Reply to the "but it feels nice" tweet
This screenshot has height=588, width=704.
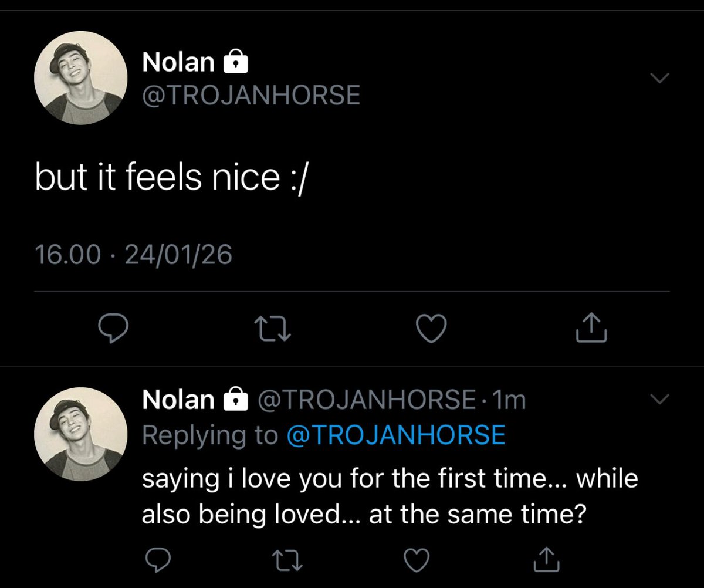click(x=110, y=329)
